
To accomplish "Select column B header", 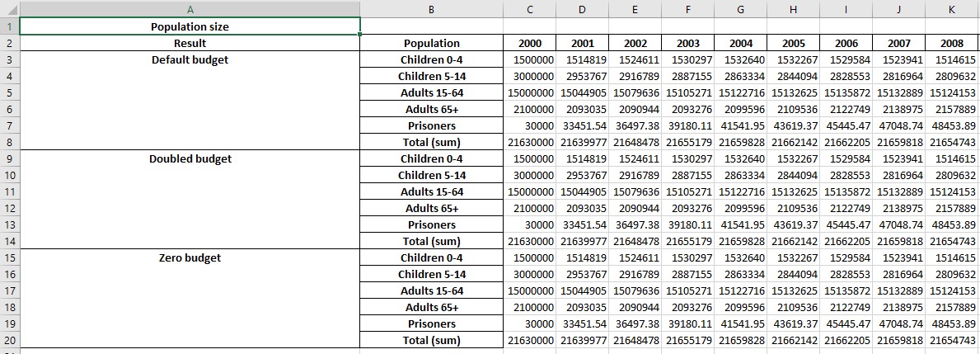I will point(431,9).
